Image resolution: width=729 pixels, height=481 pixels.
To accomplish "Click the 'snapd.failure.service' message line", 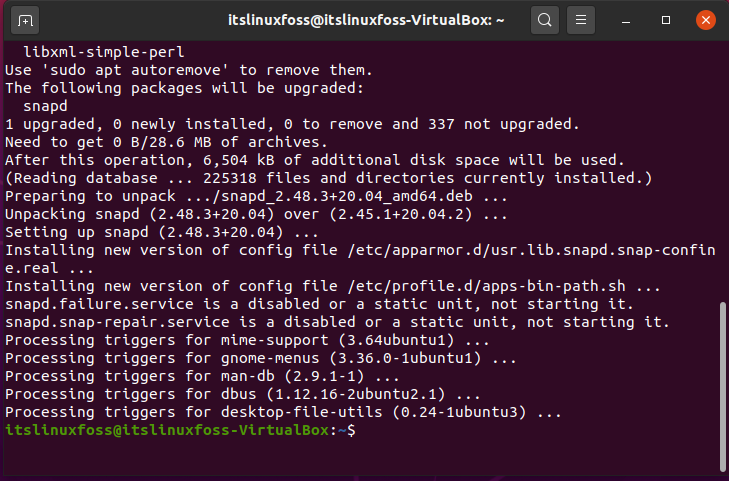I will pyautogui.click(x=319, y=304).
